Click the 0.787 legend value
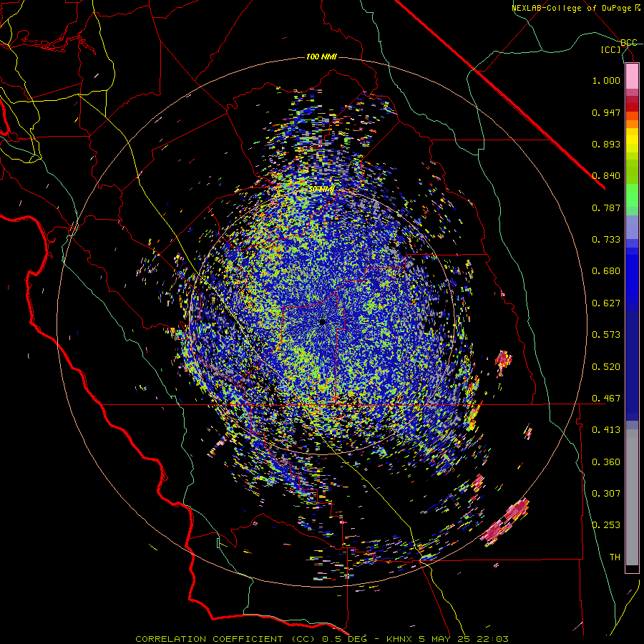This screenshot has height=644, width=644. click(606, 208)
